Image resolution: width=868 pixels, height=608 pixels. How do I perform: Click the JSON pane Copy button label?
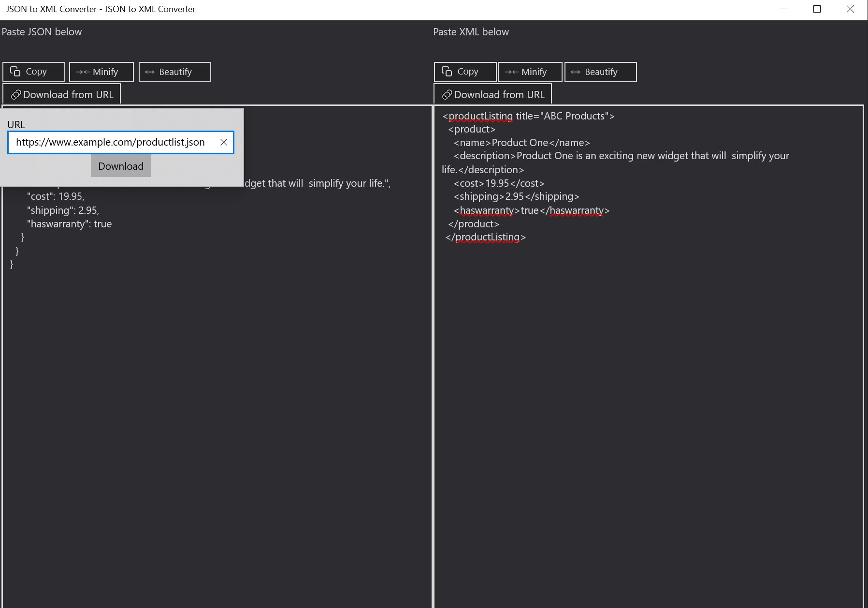(36, 72)
